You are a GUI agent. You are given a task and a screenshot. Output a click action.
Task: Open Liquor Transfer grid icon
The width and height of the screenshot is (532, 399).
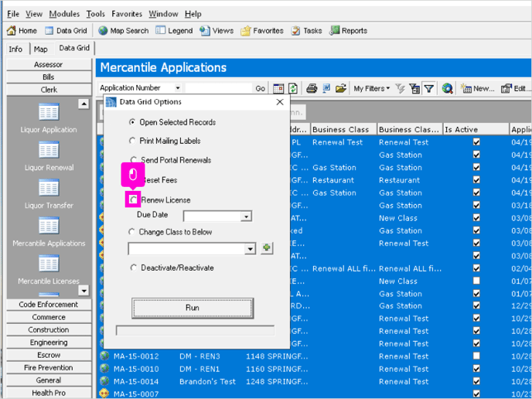tap(49, 188)
